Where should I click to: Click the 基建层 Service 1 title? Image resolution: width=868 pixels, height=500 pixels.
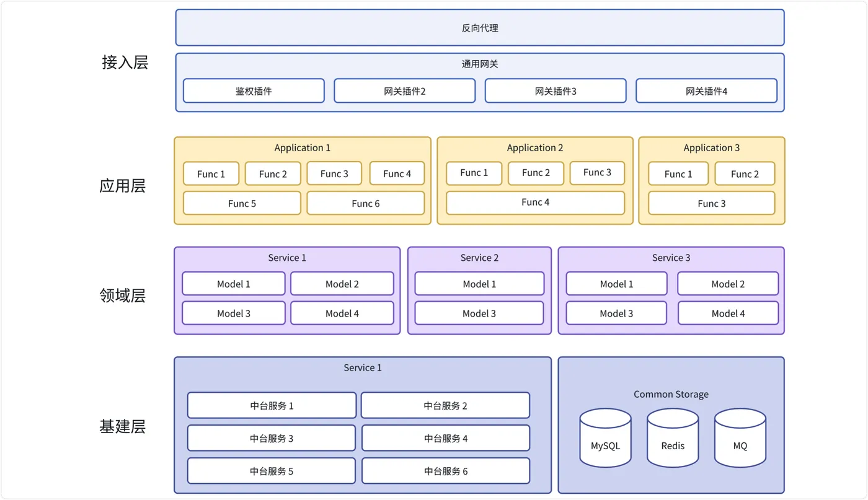pyautogui.click(x=363, y=367)
